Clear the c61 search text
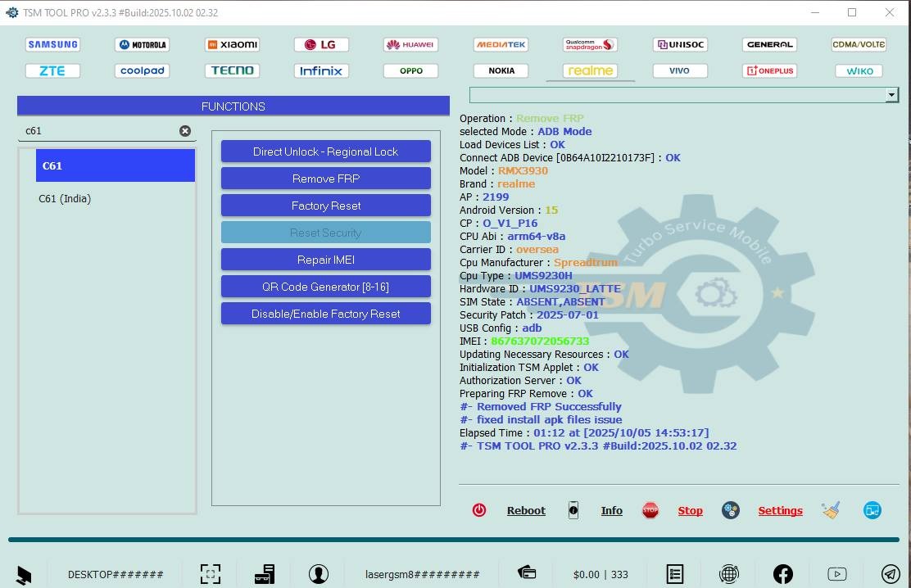Viewport: 911px width, 588px height. pyautogui.click(x=185, y=131)
